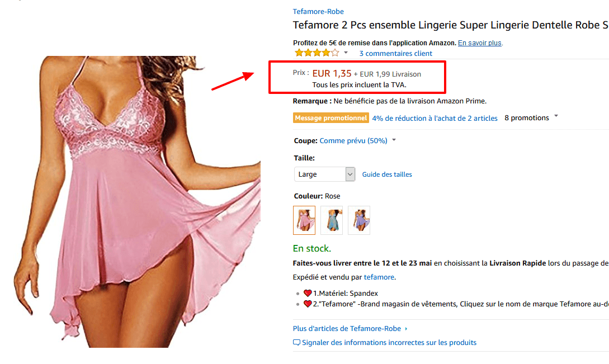
Task: Select the pink lingerie color swatch
Action: coord(304,220)
